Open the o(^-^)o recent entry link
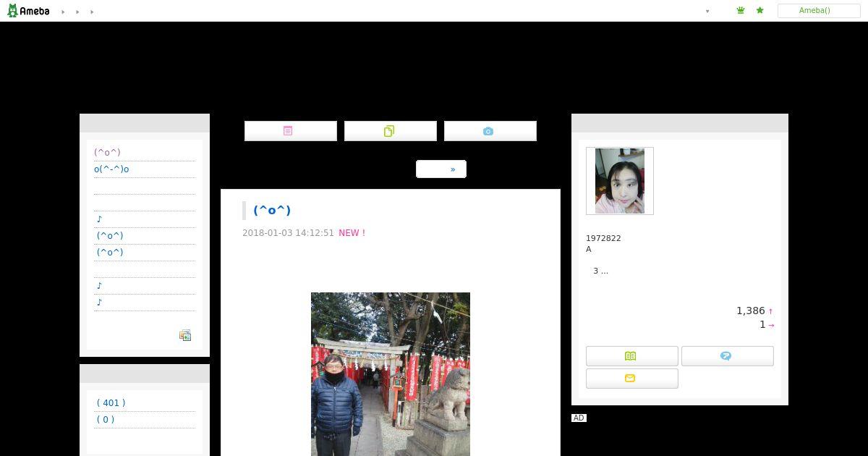 click(111, 169)
